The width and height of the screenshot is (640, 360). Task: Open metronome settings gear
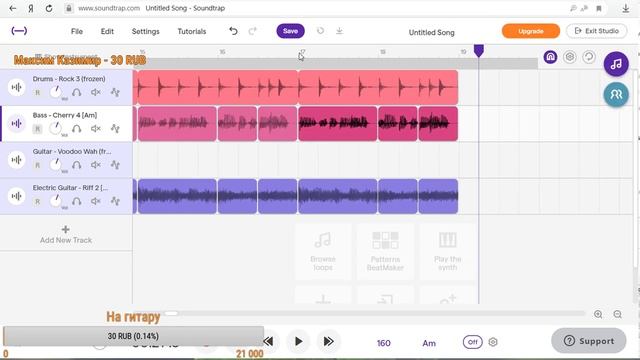point(493,342)
